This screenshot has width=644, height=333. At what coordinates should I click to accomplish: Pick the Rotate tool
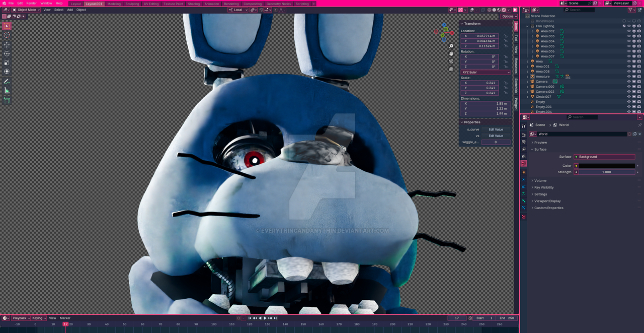7,54
